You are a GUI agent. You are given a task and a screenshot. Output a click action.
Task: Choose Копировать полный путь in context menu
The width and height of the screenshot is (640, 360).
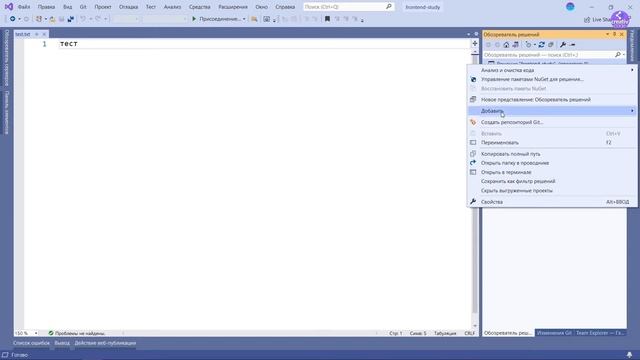[x=552, y=154]
